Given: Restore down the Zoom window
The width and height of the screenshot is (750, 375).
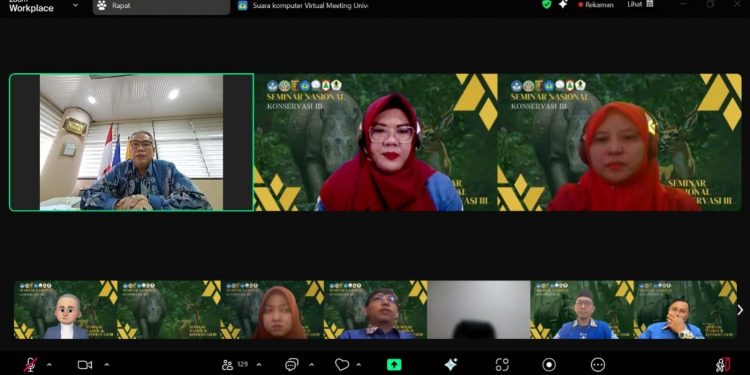Looking at the screenshot, I should (711, 4).
